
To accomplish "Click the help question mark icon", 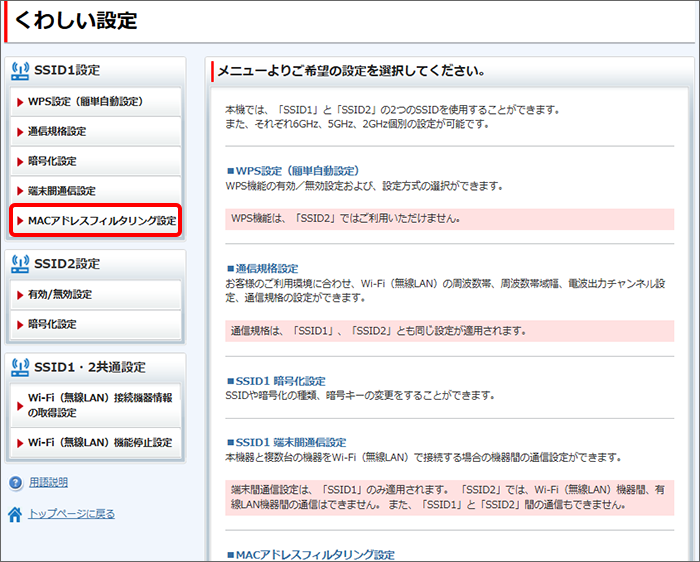I will [x=16, y=483].
